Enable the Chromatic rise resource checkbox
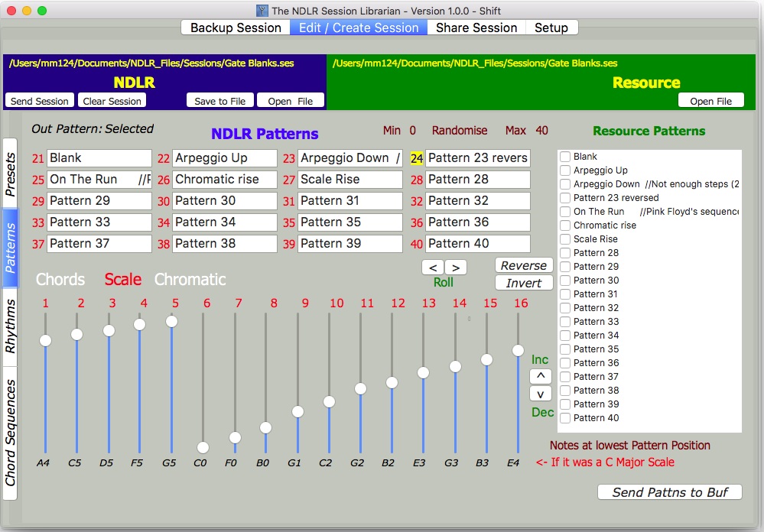 565,225
